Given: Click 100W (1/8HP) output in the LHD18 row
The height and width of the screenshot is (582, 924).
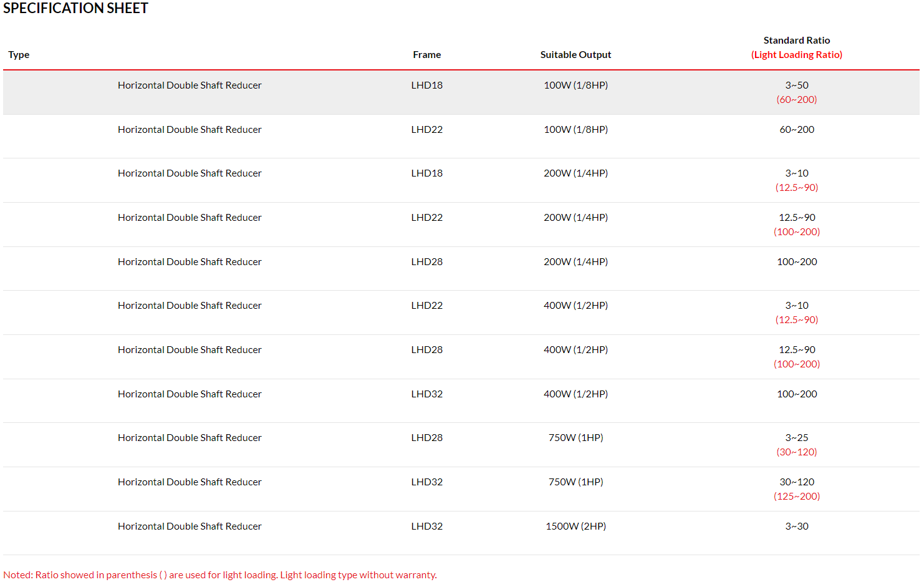Looking at the screenshot, I should tap(575, 85).
